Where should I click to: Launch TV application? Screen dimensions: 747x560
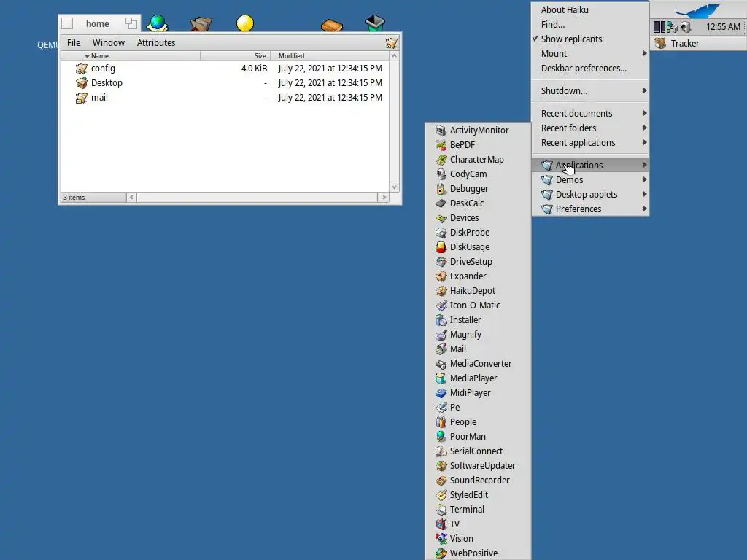[x=478, y=524]
